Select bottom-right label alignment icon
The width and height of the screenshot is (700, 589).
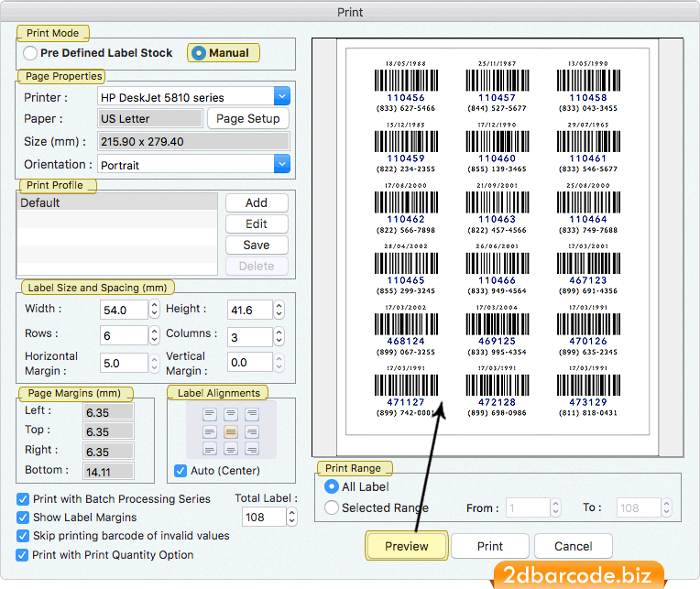[x=252, y=449]
